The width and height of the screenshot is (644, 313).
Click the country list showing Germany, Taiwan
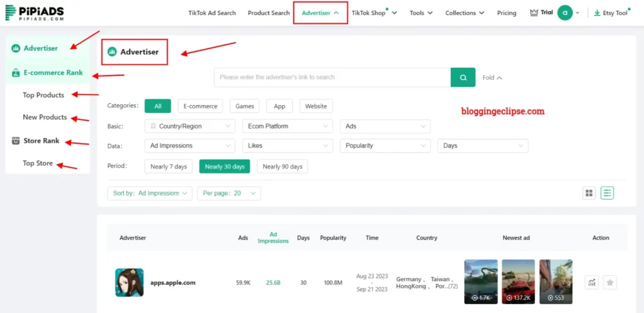[427, 283]
